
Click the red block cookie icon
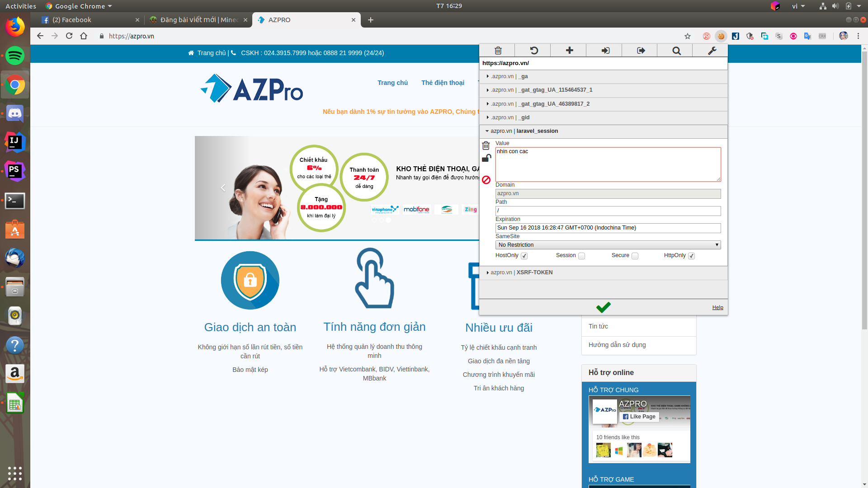(486, 180)
